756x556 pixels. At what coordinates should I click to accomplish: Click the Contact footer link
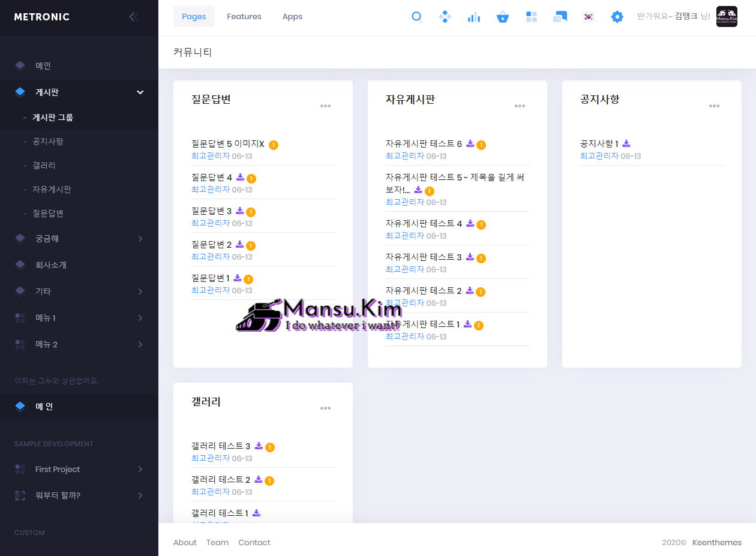[x=254, y=542]
